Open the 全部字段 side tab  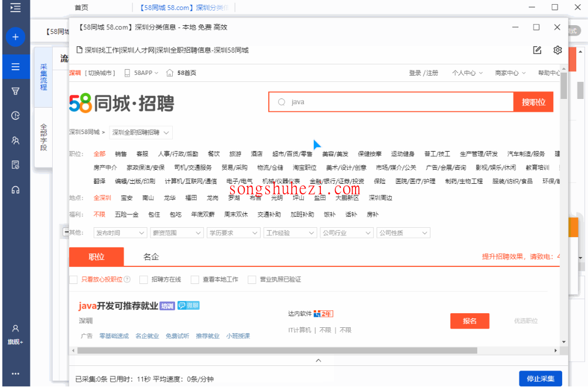43,137
